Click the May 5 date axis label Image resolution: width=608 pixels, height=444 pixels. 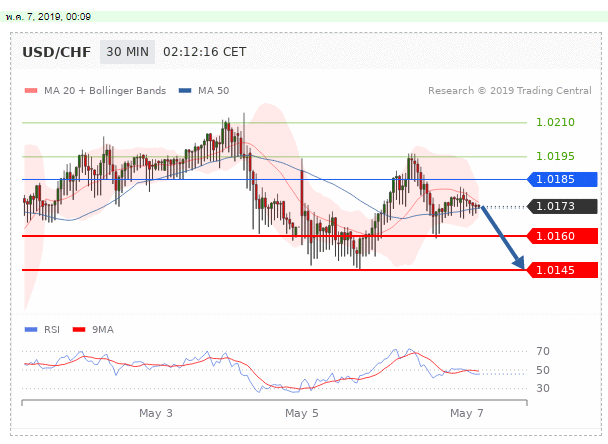302,413
